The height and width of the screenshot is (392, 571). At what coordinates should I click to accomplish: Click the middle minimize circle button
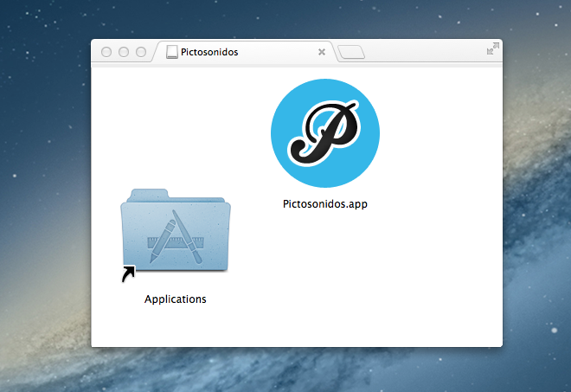[x=124, y=52]
